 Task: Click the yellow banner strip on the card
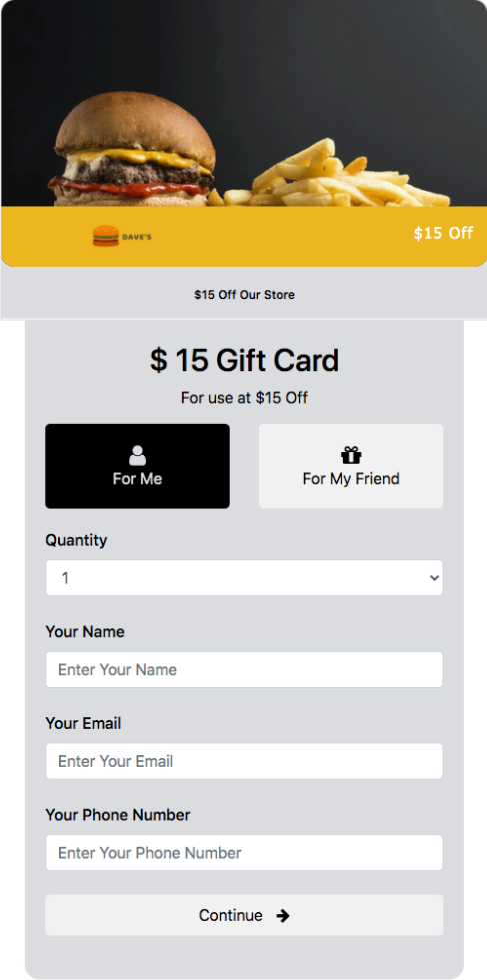(x=244, y=236)
